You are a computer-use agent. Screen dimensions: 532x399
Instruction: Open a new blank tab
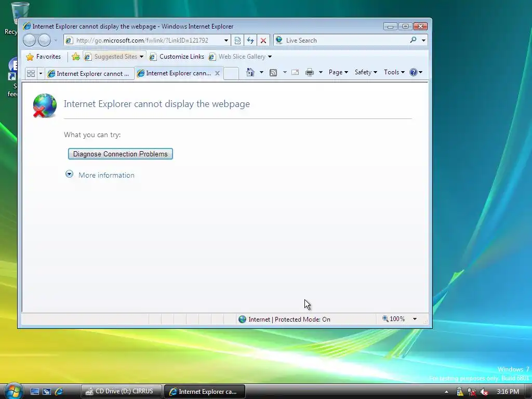(x=231, y=73)
